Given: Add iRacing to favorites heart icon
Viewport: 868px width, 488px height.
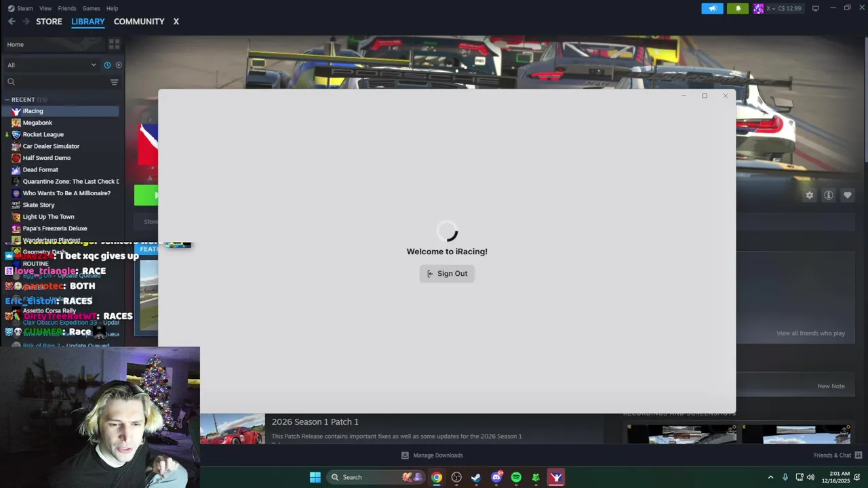Looking at the screenshot, I should [x=847, y=195].
